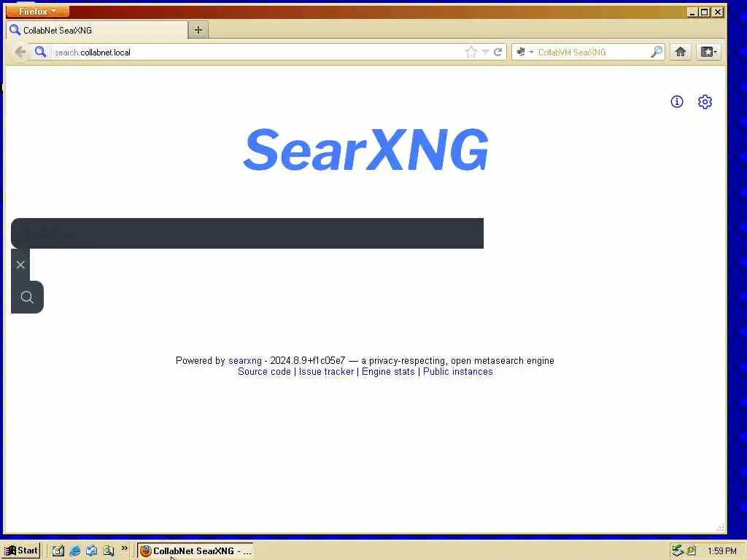Maximize the Firefox window
Image resolution: width=747 pixels, height=560 pixels.
(x=704, y=12)
